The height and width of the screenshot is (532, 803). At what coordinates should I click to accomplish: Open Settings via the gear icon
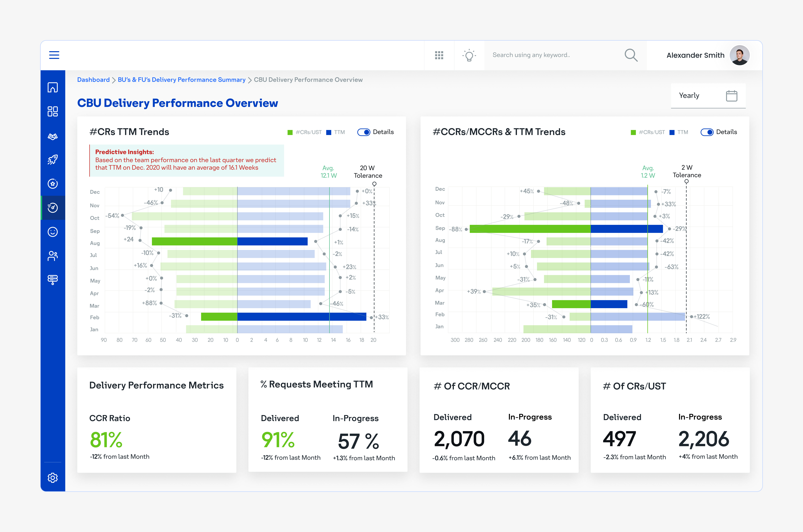click(x=53, y=478)
